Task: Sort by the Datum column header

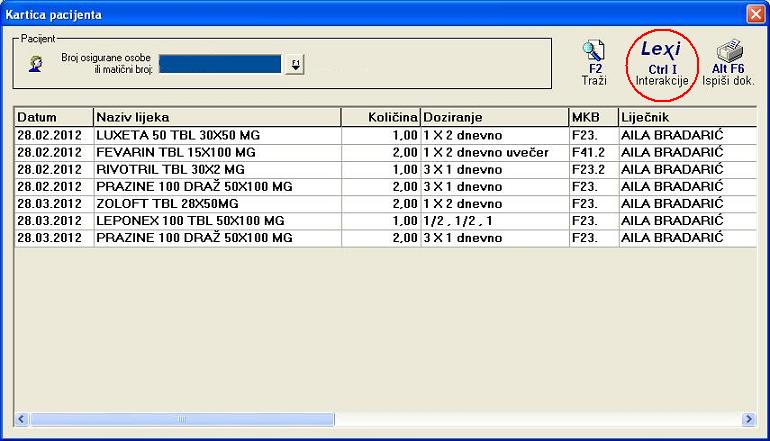Action: [x=54, y=117]
